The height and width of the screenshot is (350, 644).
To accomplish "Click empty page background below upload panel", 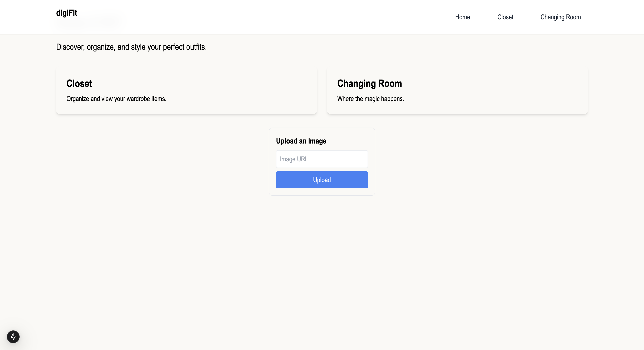I will (322, 250).
